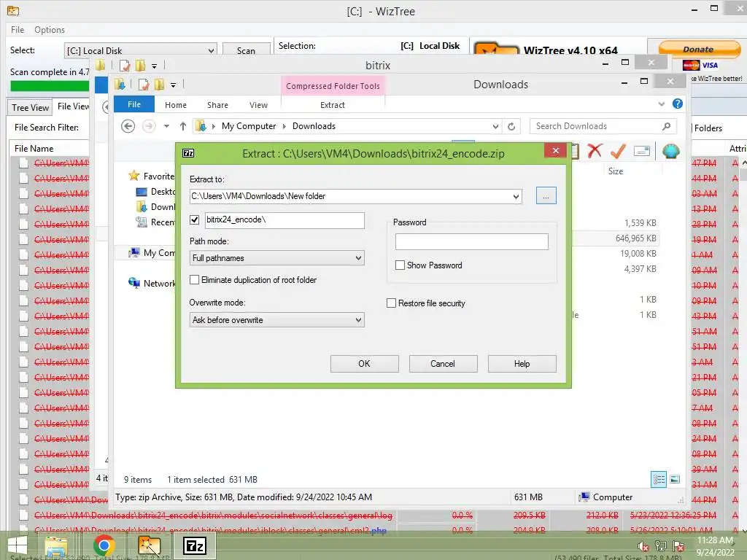Enable Restore file security option

click(x=391, y=303)
